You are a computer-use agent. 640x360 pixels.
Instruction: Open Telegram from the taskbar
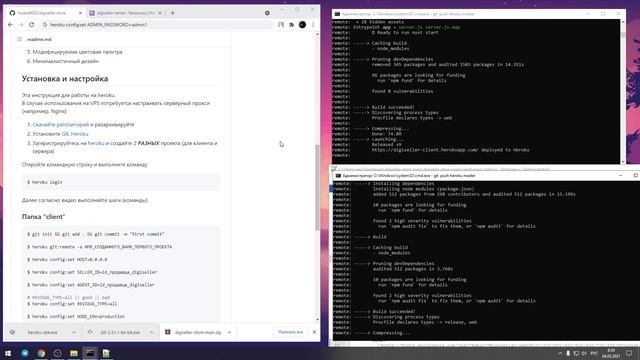(x=25, y=353)
